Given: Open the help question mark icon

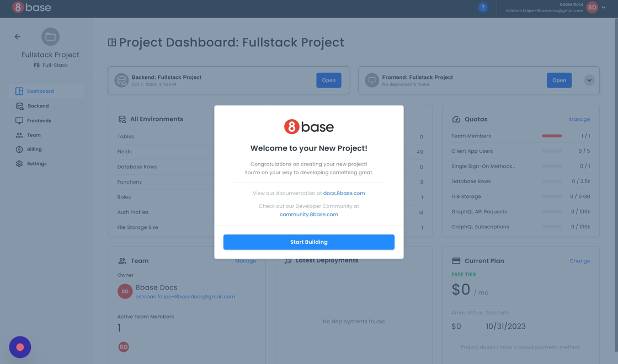Looking at the screenshot, I should coord(483,8).
